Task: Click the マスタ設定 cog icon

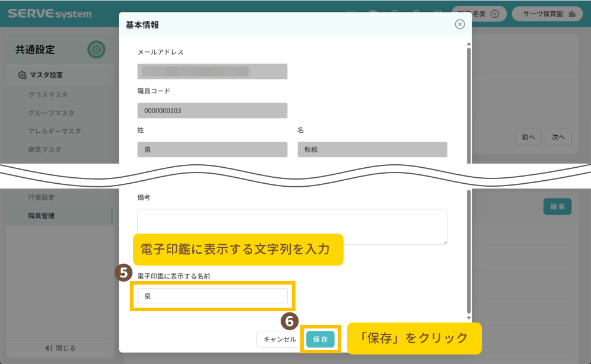Action: pos(22,75)
